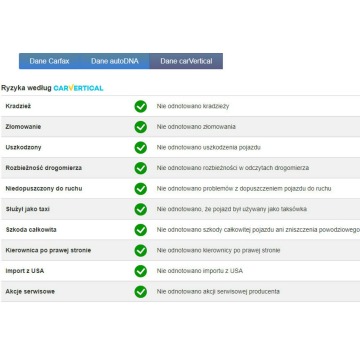Open the Dane autoDNA tab
The image size is (360, 360).
coord(115,61)
